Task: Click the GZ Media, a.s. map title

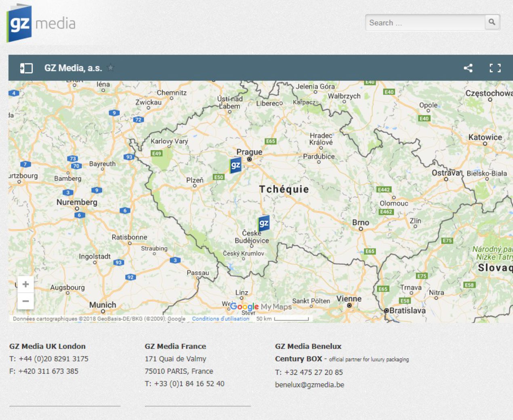Action: click(73, 68)
